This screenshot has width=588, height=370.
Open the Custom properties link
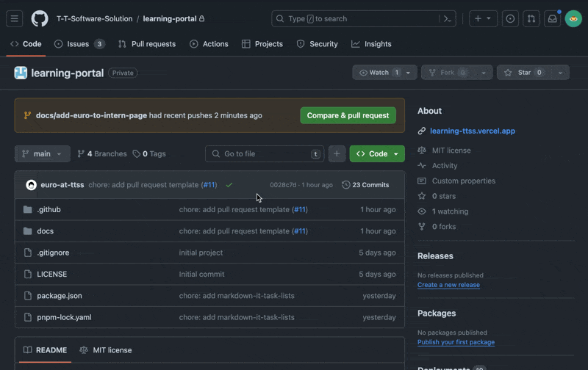[x=464, y=181]
